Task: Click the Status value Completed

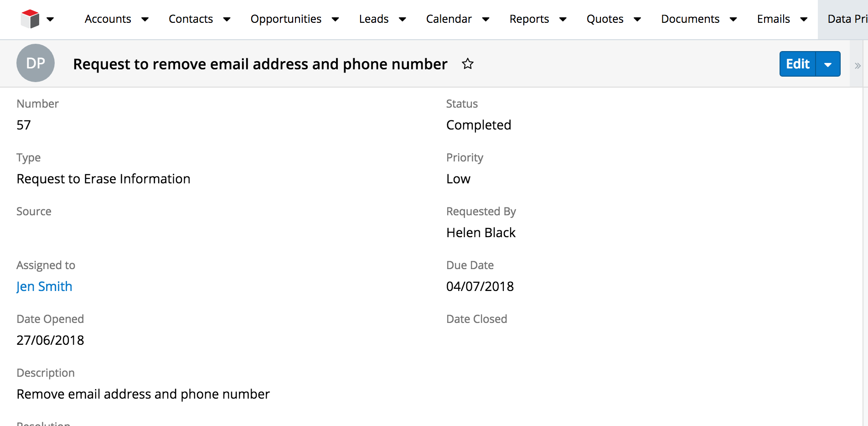Action: (479, 125)
